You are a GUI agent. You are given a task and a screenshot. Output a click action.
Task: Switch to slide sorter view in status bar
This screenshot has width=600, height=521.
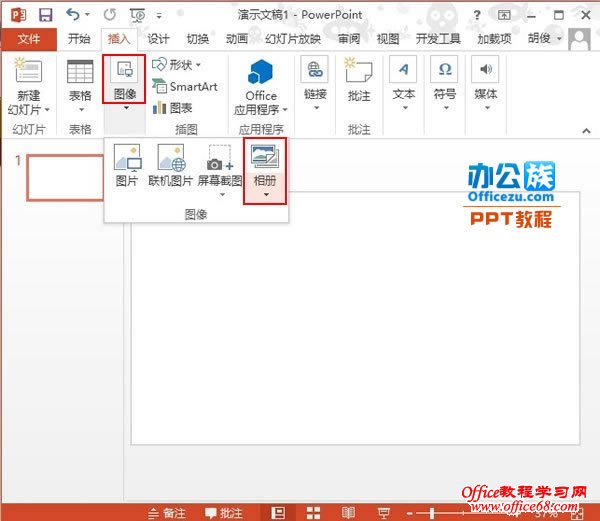[x=313, y=512]
